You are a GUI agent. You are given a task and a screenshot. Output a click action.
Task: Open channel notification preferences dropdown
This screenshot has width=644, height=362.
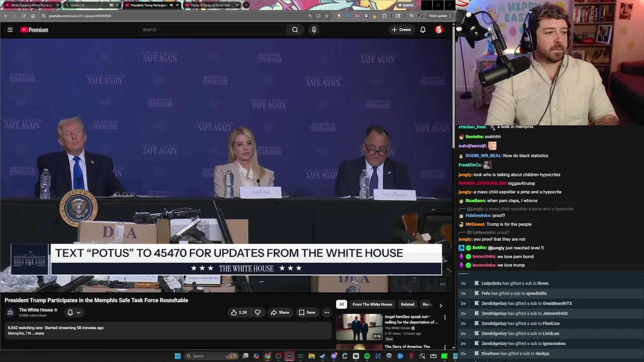tap(74, 312)
